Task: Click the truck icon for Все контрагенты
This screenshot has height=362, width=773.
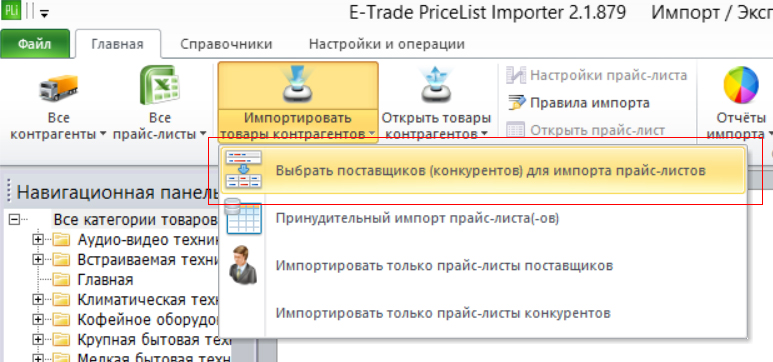Action: coord(59,88)
